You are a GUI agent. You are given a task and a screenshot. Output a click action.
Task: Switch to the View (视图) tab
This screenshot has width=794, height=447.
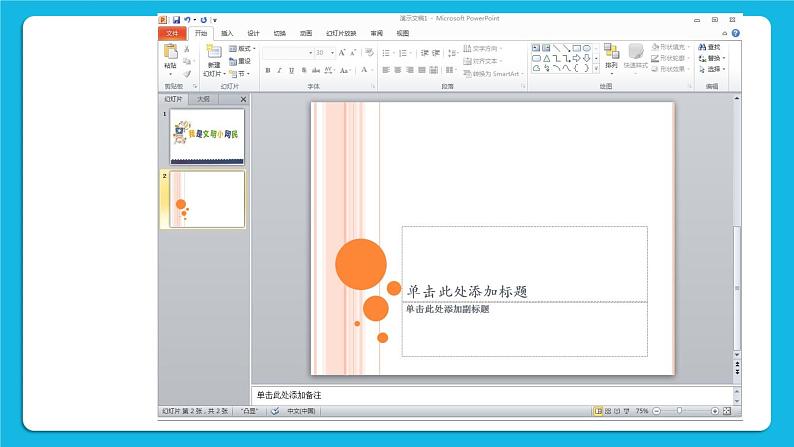tap(403, 33)
